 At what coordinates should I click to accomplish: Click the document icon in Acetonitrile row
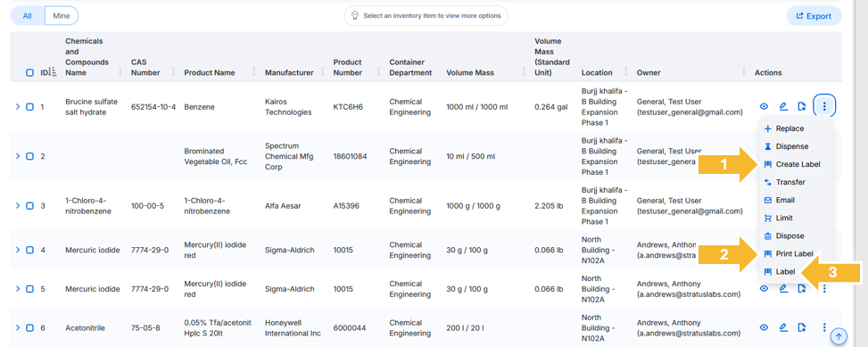click(x=802, y=327)
